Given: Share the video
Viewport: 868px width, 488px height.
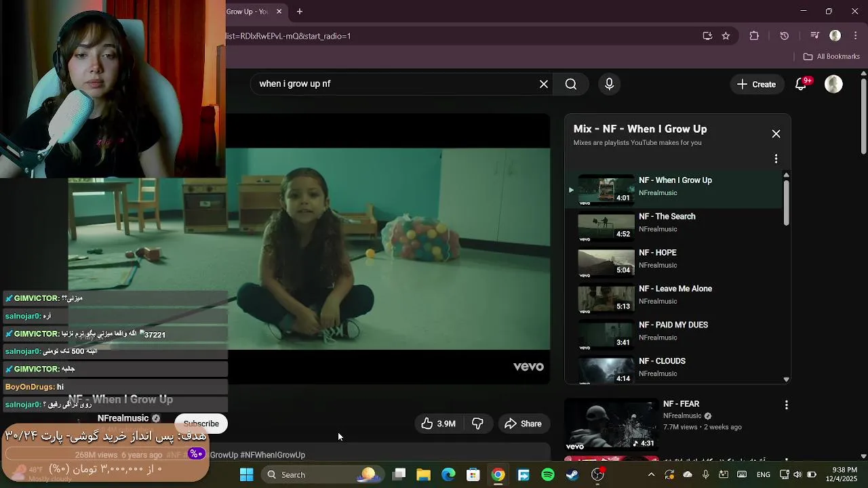Looking at the screenshot, I should click(x=523, y=424).
